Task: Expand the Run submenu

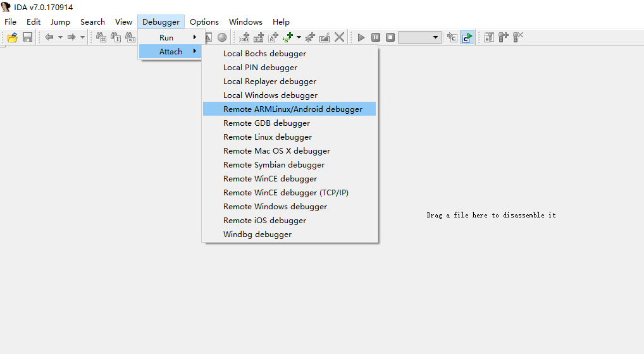Action: [170, 37]
